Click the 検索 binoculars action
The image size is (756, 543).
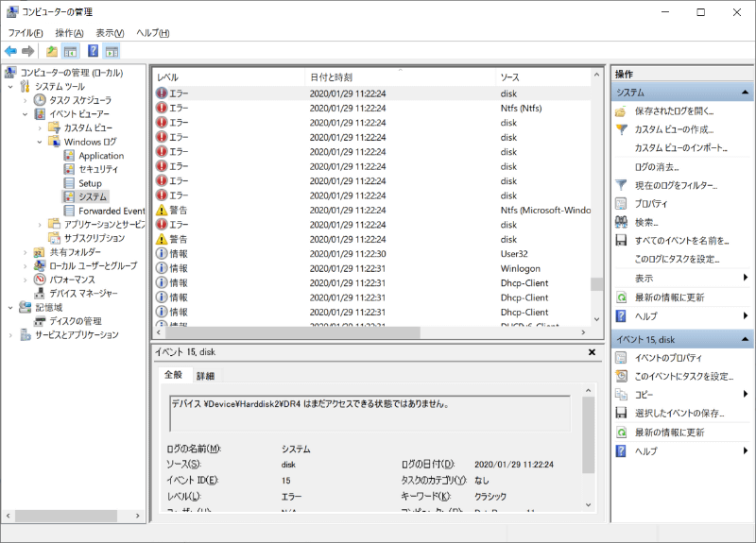646,223
